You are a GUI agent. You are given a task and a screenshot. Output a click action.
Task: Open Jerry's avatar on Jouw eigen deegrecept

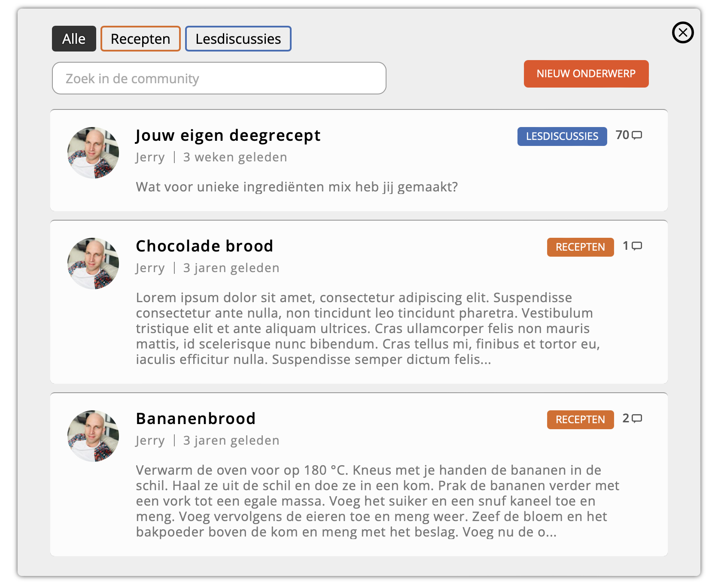click(x=93, y=152)
